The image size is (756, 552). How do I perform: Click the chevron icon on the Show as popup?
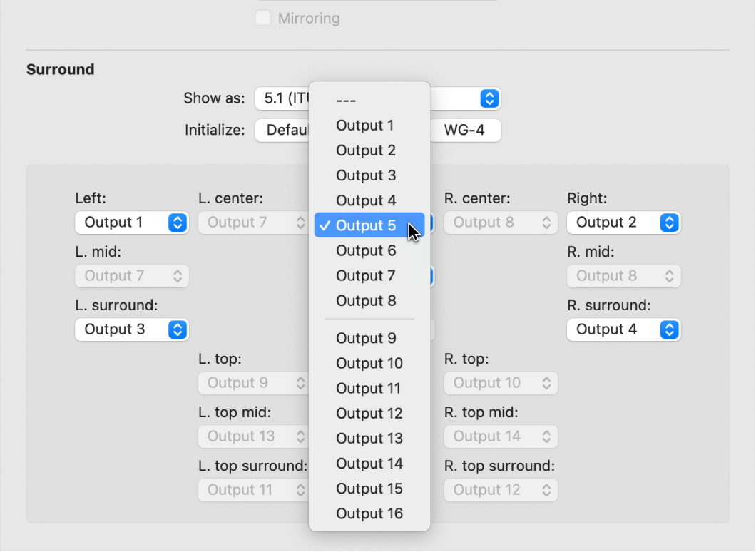click(489, 98)
